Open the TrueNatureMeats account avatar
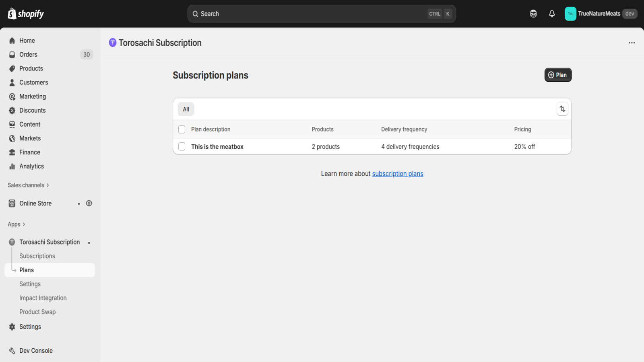This screenshot has width=644, height=362. pos(570,14)
